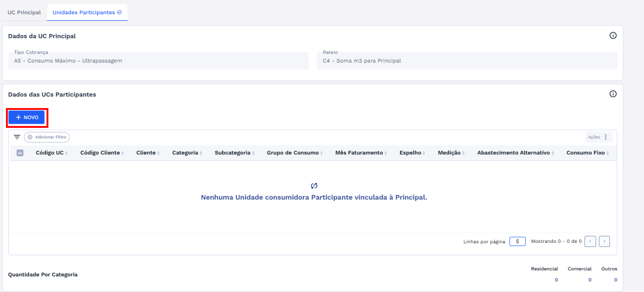Click the Novo button
Image resolution: width=644 pixels, height=292 pixels.
pyautogui.click(x=26, y=117)
